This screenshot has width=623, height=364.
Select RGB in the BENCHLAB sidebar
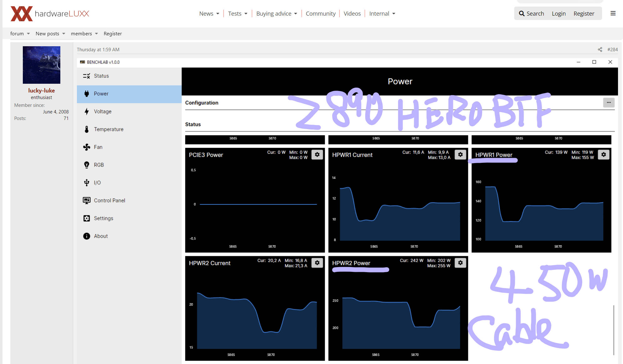tap(99, 165)
